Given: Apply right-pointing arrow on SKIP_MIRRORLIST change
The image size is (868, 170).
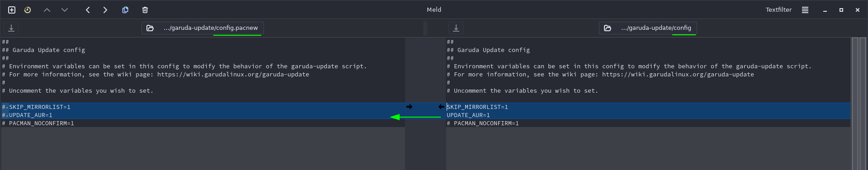Looking at the screenshot, I should (409, 107).
